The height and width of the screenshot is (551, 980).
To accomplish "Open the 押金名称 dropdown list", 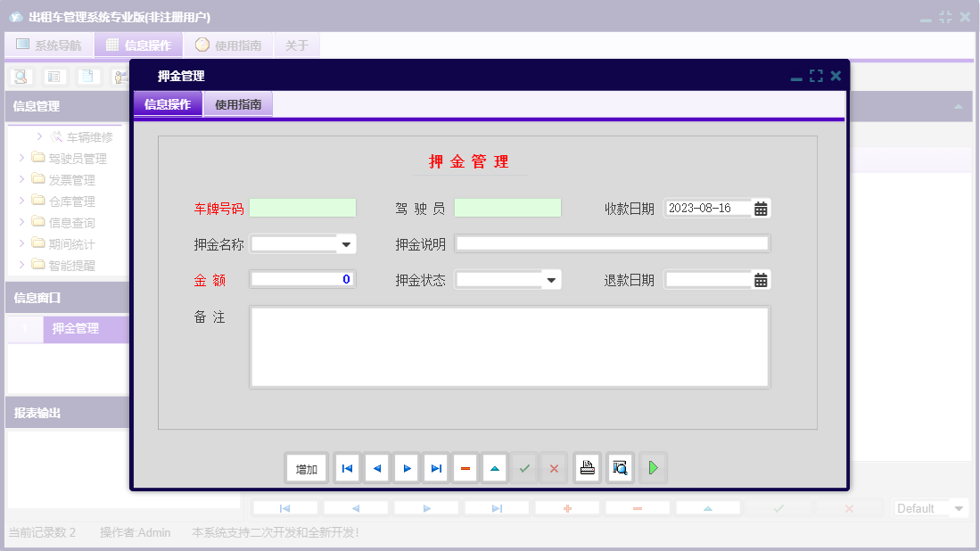I will (348, 243).
